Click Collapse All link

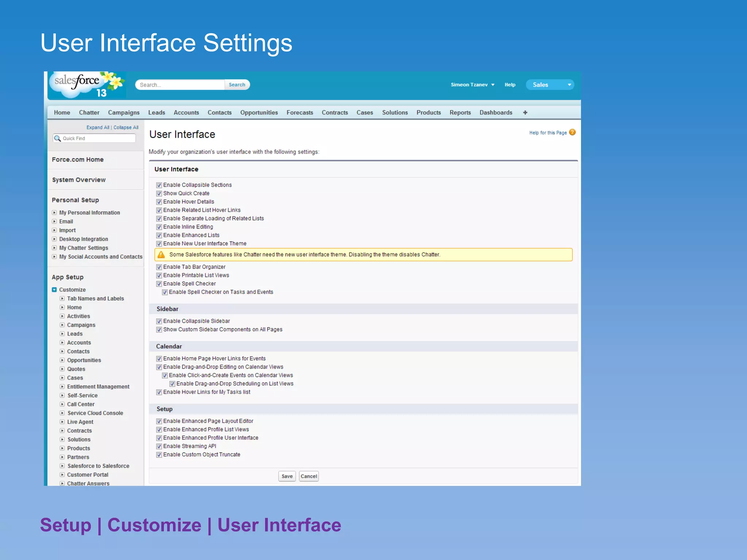(126, 127)
